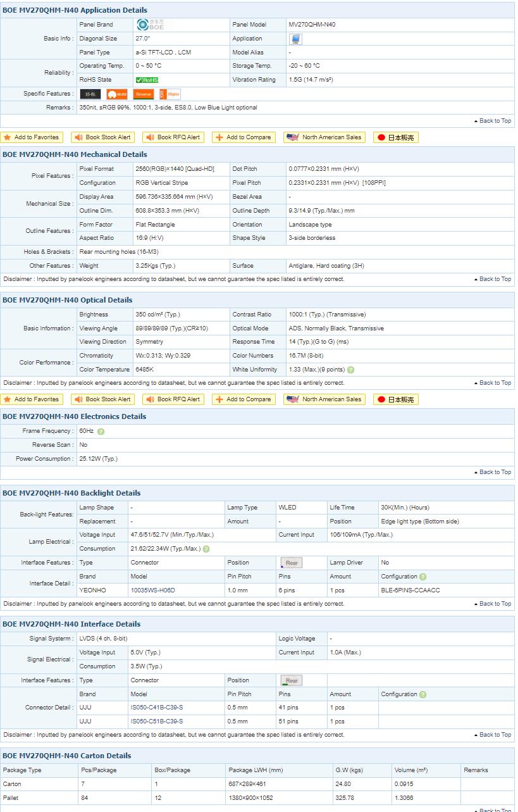Click the green RoHS state badge
This screenshot has height=812, width=518.
tap(147, 80)
